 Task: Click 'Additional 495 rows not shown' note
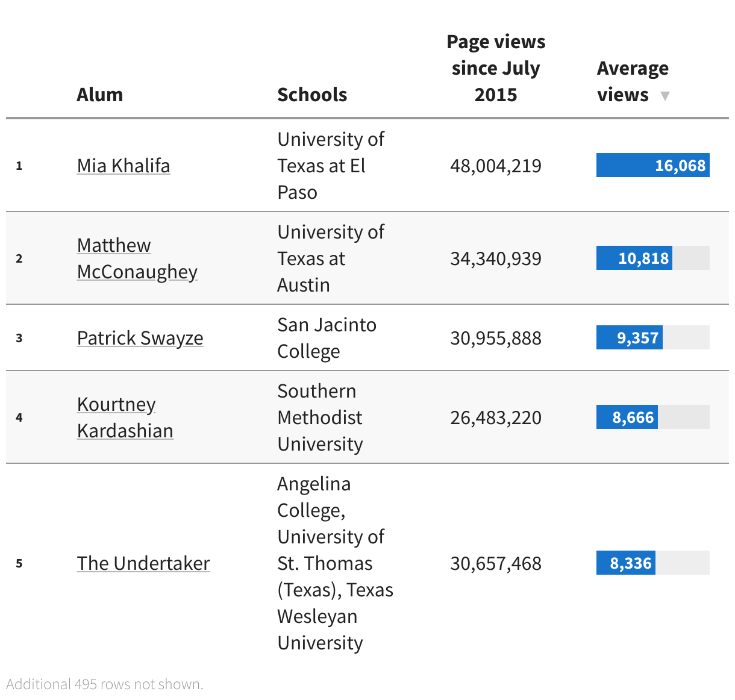click(x=105, y=684)
